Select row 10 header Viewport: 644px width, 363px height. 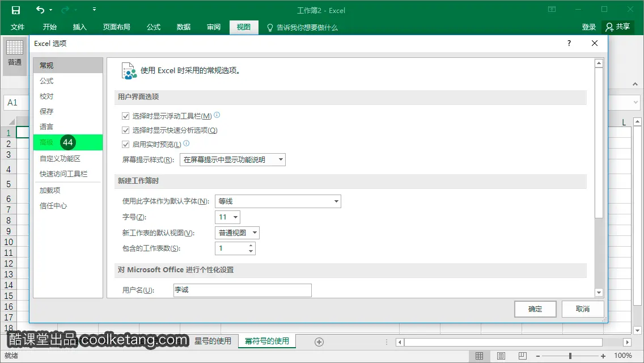pyautogui.click(x=8, y=242)
